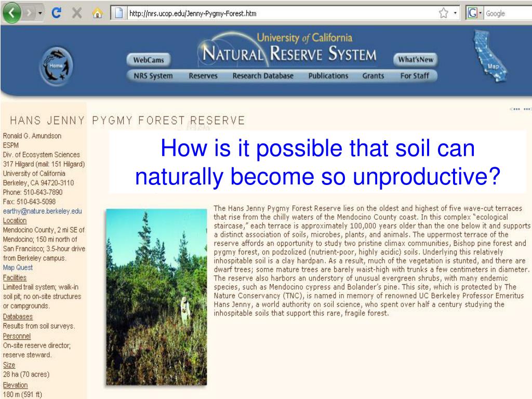This screenshot has width=532, height=399.
Task: Click the NRS Home dolphin logo
Action: (56, 66)
